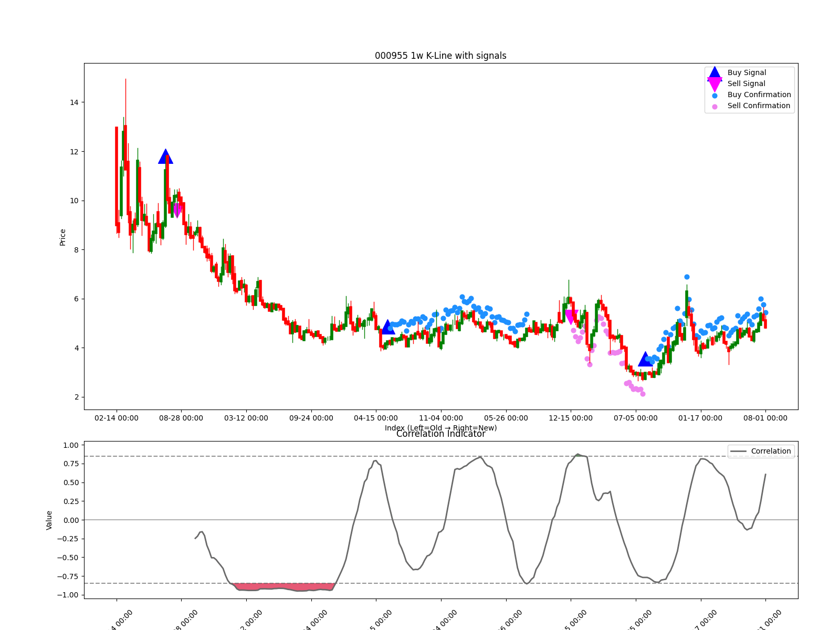Click the Buy Confirmation legend label

(759, 94)
